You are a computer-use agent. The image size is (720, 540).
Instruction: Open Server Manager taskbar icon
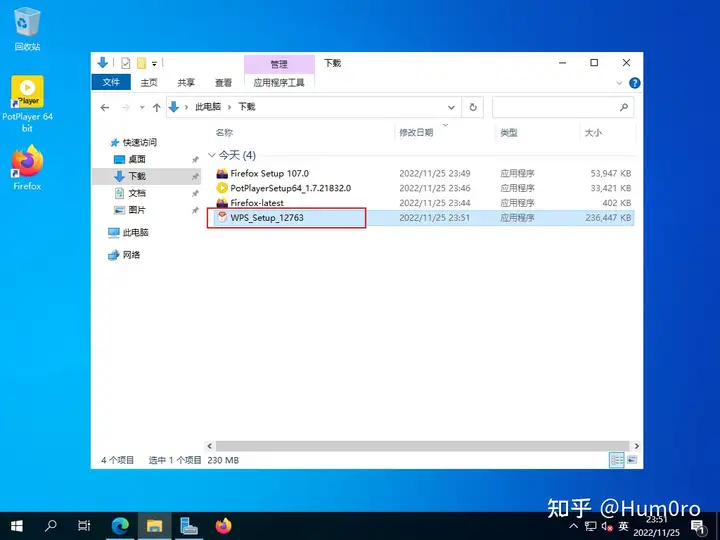189,526
